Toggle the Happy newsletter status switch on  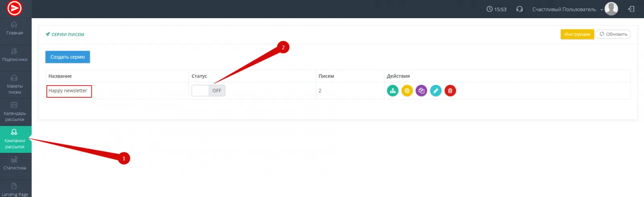(x=208, y=91)
